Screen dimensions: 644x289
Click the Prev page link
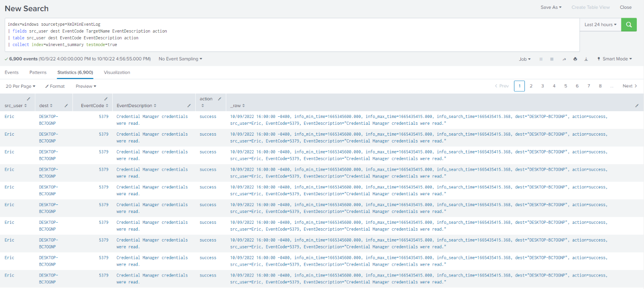[502, 86]
